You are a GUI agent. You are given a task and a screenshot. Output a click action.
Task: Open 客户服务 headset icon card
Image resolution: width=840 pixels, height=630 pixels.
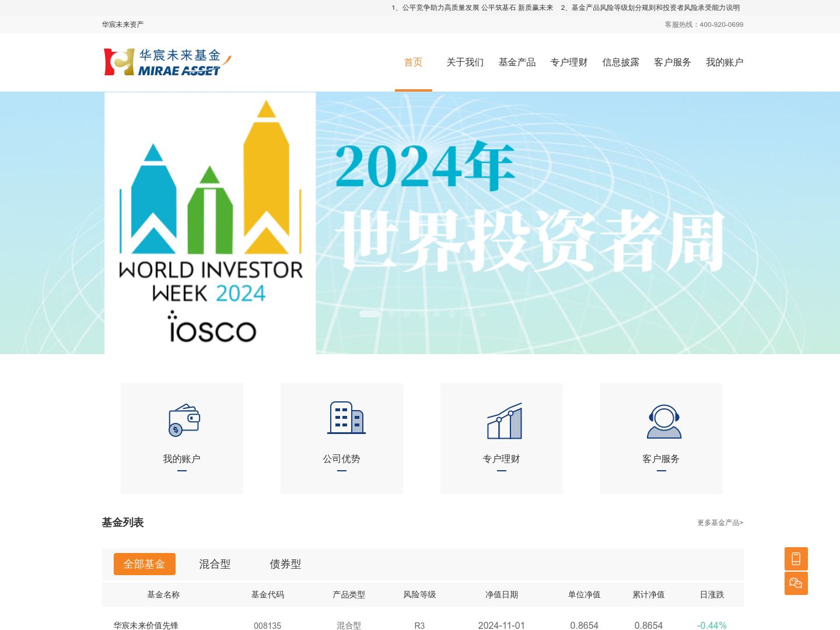(x=661, y=438)
